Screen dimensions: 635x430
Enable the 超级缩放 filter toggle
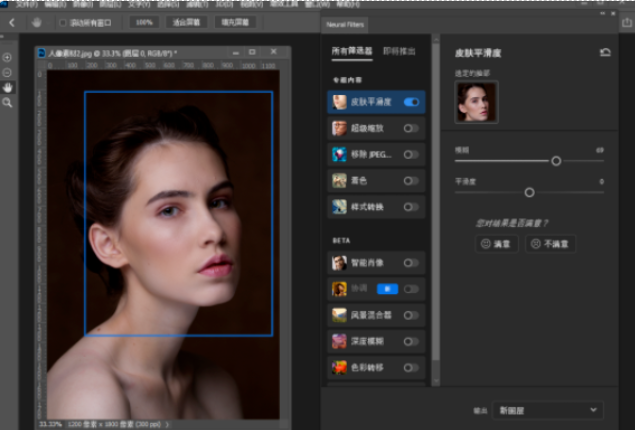pos(411,128)
